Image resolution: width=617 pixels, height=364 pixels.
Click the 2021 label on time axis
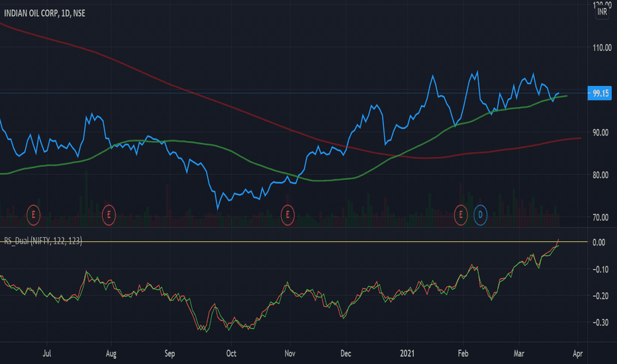coord(407,353)
